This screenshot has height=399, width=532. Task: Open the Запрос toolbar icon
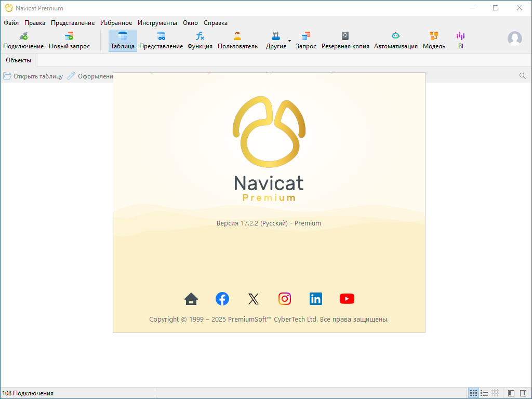(x=305, y=41)
